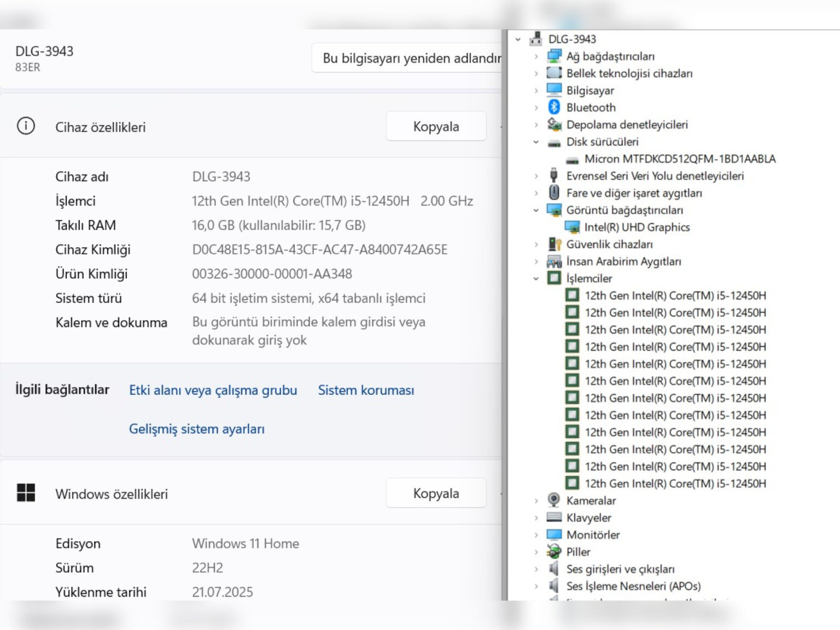The image size is (840, 630).
Task: Open the Sistem koruması link
Action: click(x=366, y=390)
